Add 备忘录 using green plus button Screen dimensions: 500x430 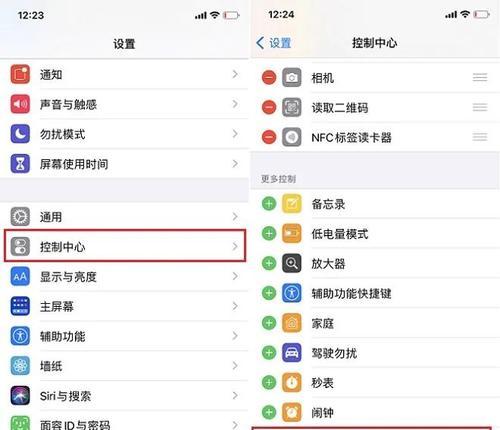pos(269,204)
